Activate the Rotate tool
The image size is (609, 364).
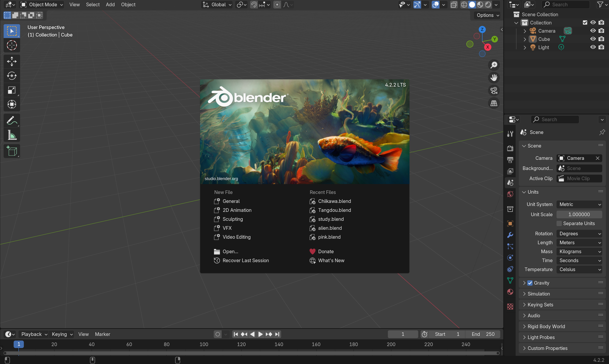[x=12, y=76]
